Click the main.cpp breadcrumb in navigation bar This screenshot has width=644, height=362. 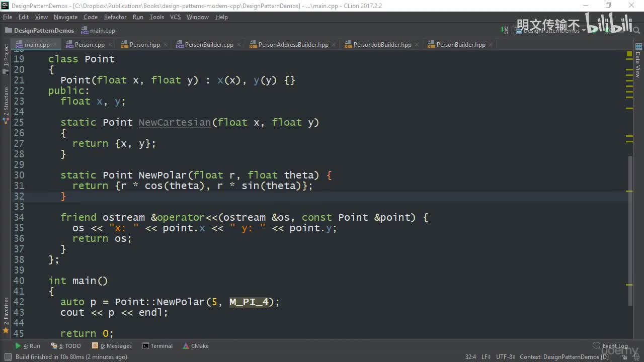98,31
